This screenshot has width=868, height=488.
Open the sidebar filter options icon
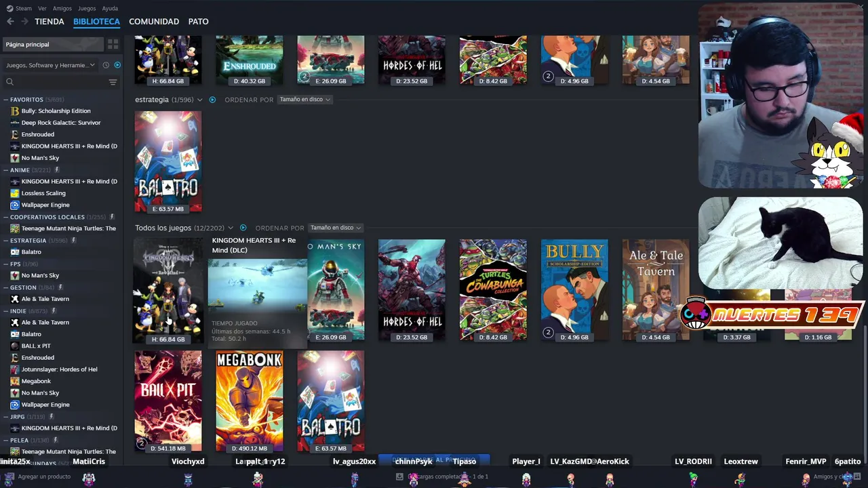(x=113, y=82)
